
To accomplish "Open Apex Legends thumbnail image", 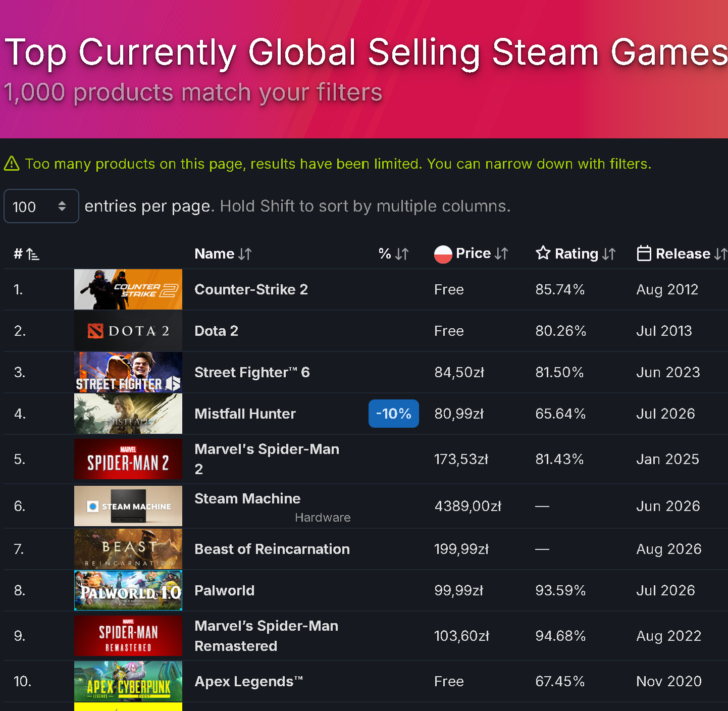I will (x=128, y=681).
